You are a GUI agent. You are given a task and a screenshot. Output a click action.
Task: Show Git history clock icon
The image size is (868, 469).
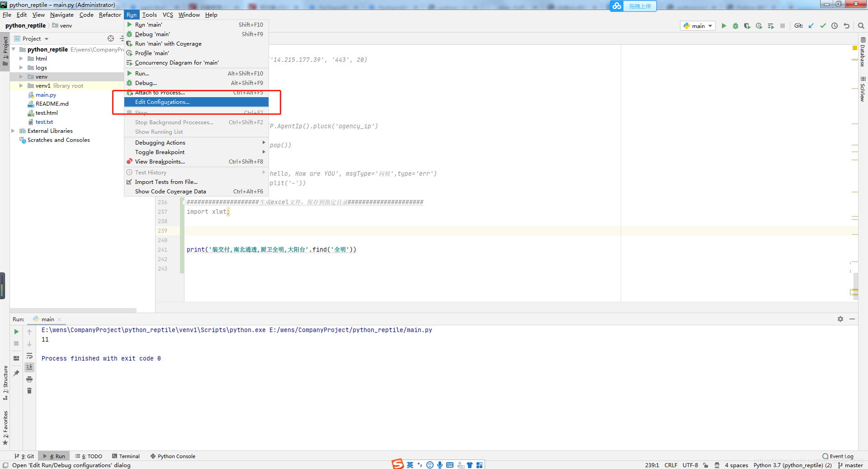tap(835, 26)
